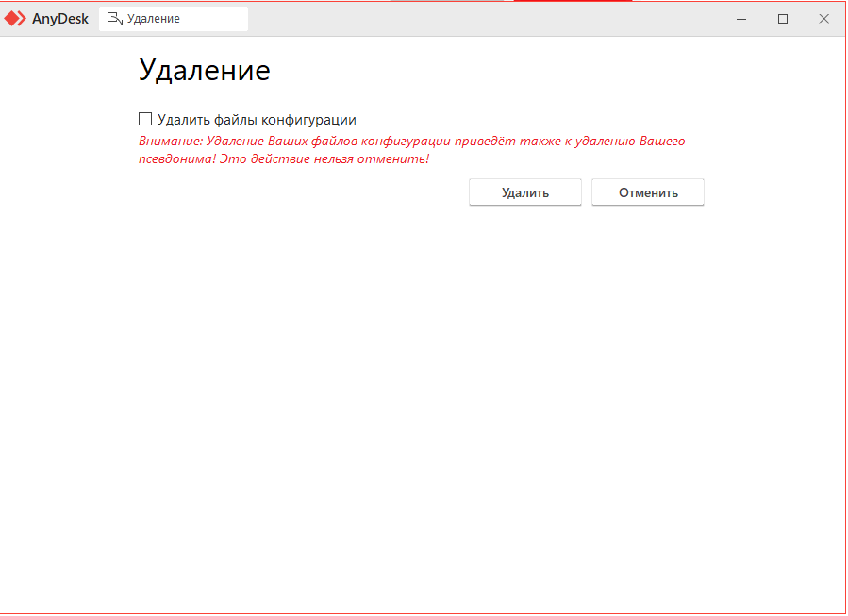Click the bottom red window border
848x616 pixels.
[x=424, y=613]
